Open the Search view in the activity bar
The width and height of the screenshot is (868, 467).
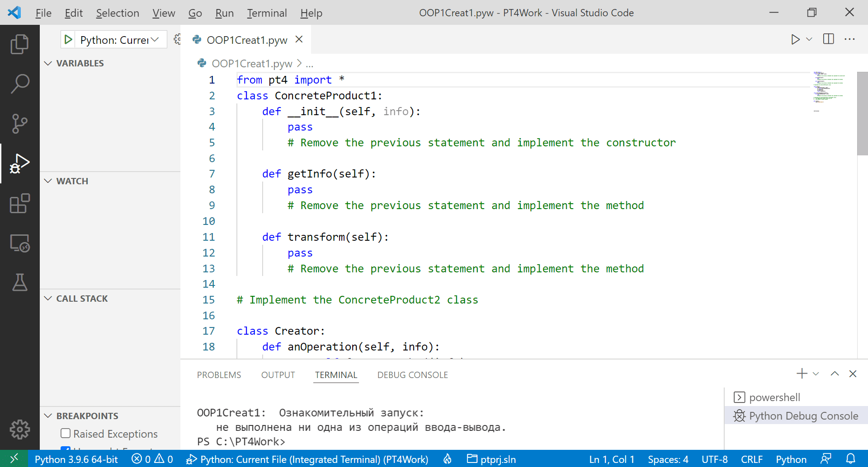(19, 84)
